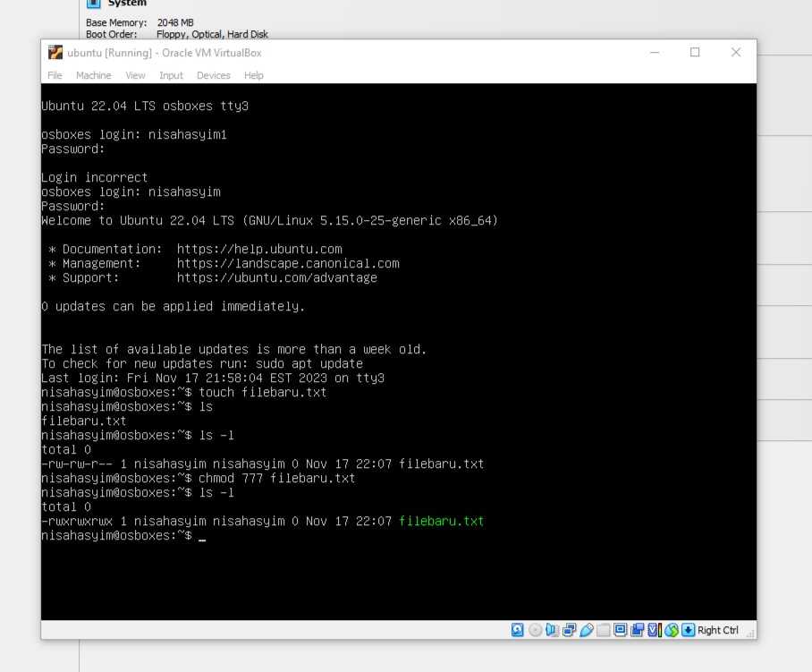The image size is (812, 672).
Task: Open the View menu
Action: coord(135,75)
